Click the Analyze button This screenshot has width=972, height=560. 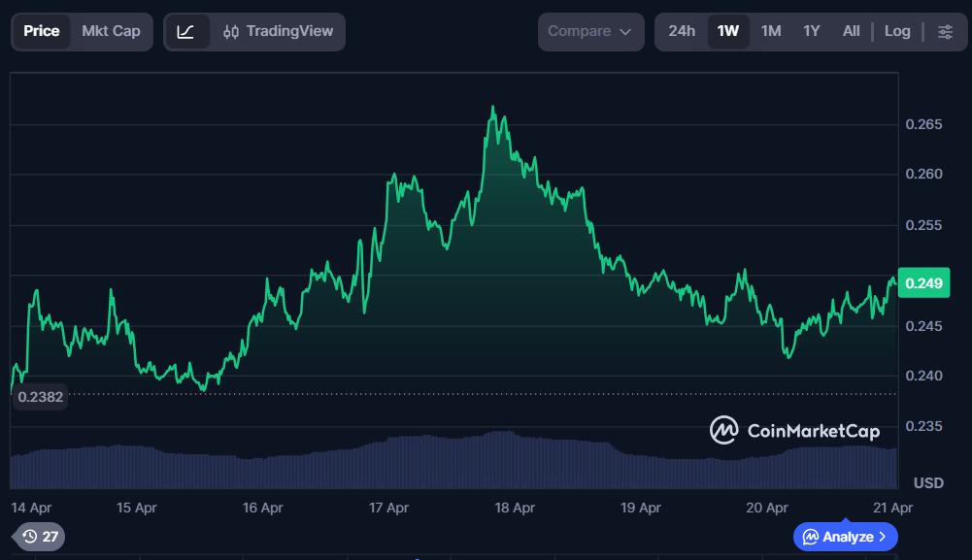coord(845,537)
